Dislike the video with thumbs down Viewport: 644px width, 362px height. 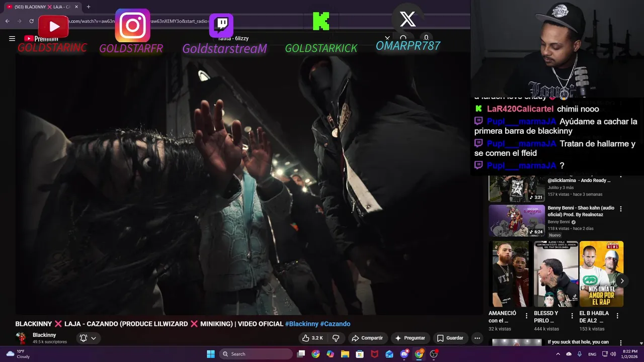pyautogui.click(x=336, y=338)
